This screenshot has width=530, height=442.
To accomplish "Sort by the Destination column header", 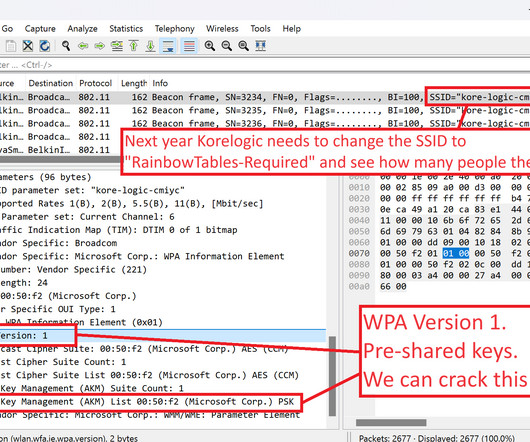I will [51, 83].
